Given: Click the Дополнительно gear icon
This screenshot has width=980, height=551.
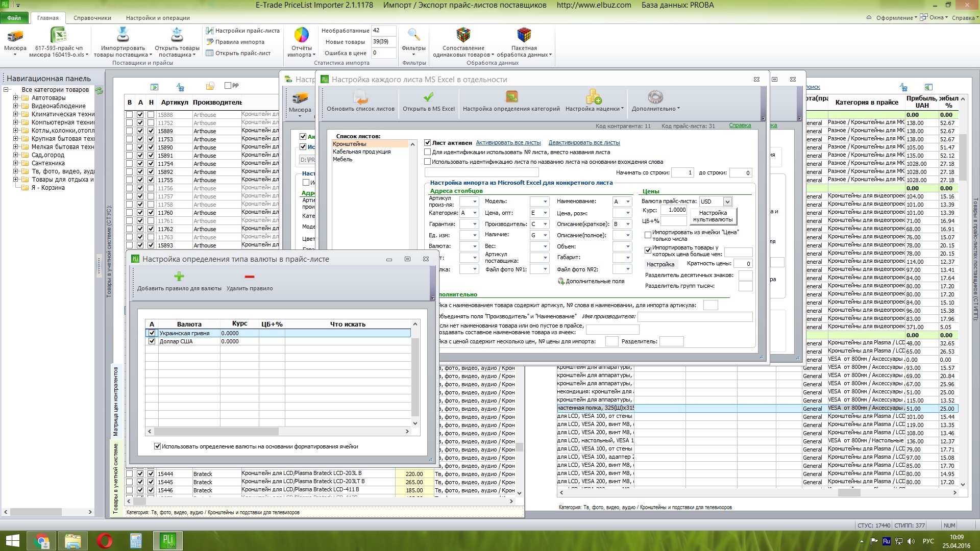Looking at the screenshot, I should point(655,97).
